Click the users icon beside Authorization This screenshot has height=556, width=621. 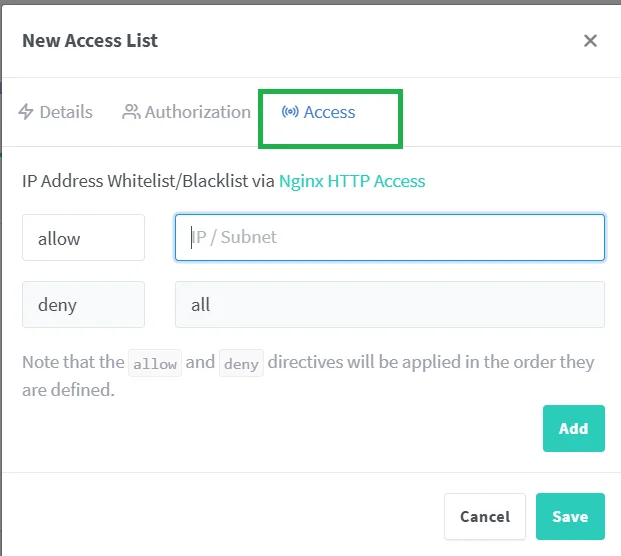131,112
